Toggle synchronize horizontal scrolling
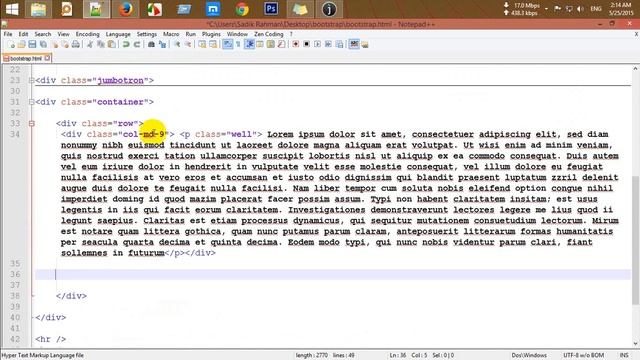 point(213,44)
